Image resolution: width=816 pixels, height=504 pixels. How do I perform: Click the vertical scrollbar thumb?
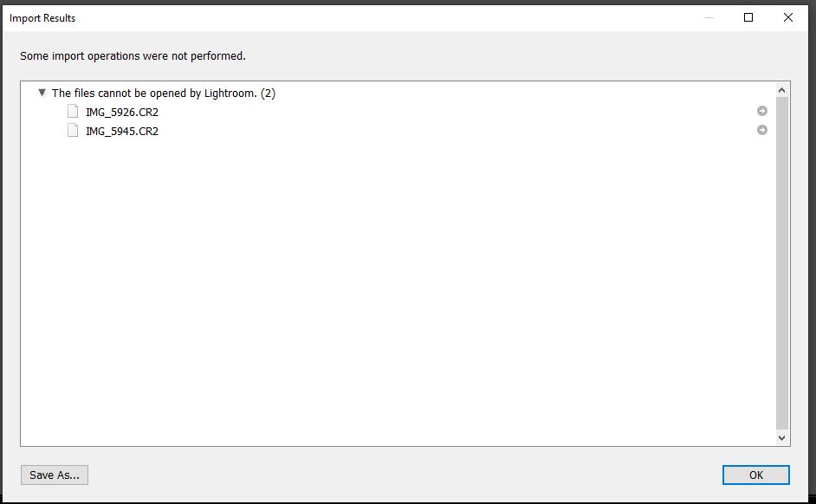[x=782, y=260]
